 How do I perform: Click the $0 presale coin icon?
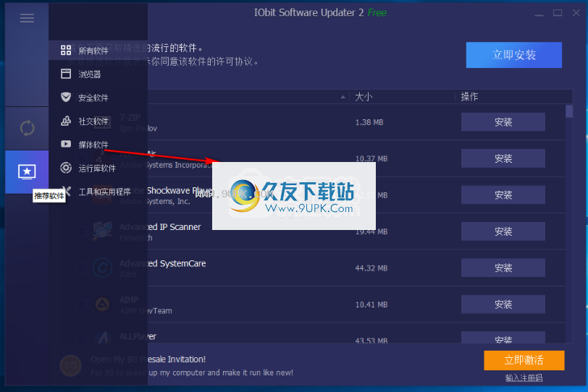point(70,365)
